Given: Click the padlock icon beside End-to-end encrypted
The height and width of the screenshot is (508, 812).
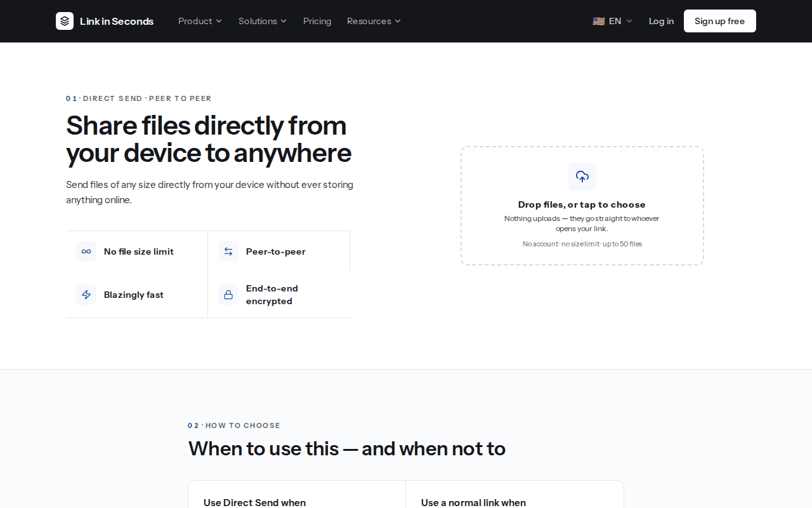Looking at the screenshot, I should [x=228, y=295].
